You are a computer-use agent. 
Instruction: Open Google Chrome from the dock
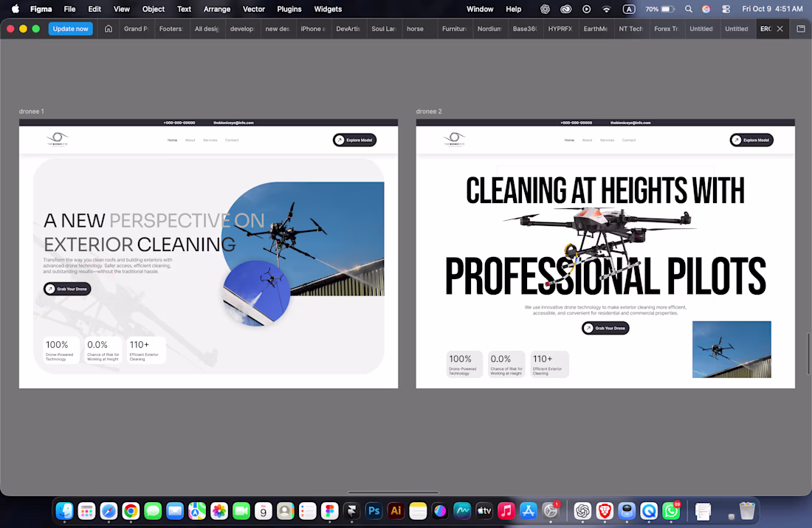click(x=131, y=512)
